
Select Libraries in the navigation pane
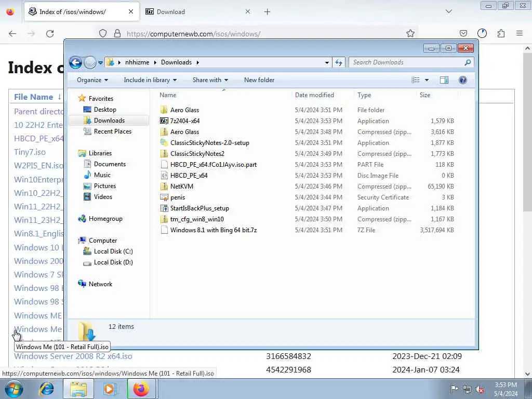tap(100, 153)
